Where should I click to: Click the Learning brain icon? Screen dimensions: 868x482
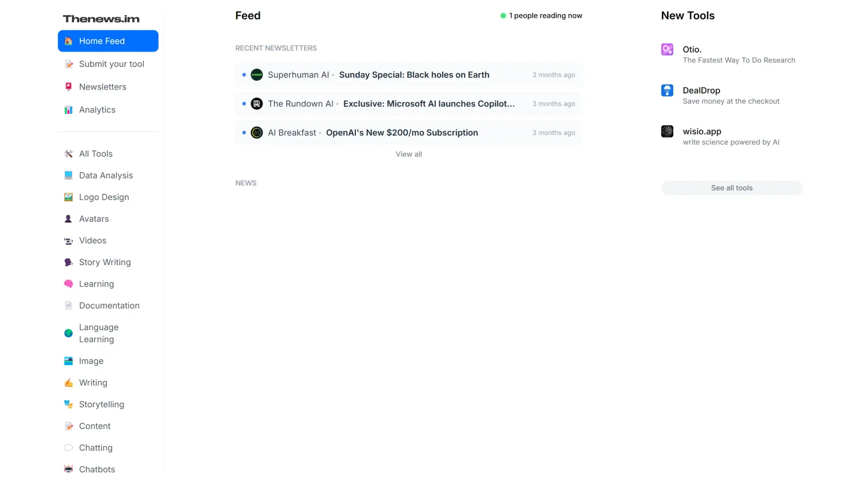point(68,284)
